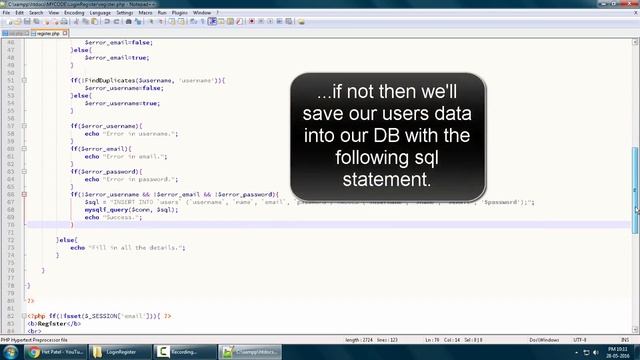640x360 pixels.
Task: Collapse fold at line 82 php isset block
Action: point(24,316)
